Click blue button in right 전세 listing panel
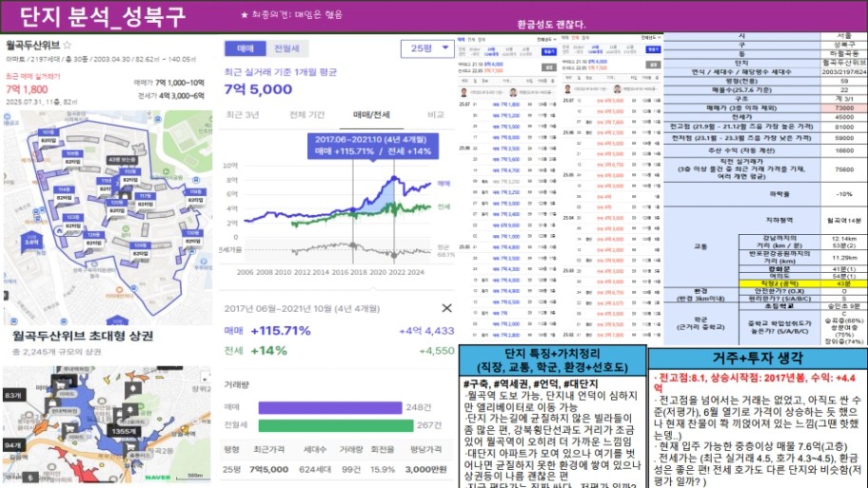The image size is (868, 488). click(653, 49)
